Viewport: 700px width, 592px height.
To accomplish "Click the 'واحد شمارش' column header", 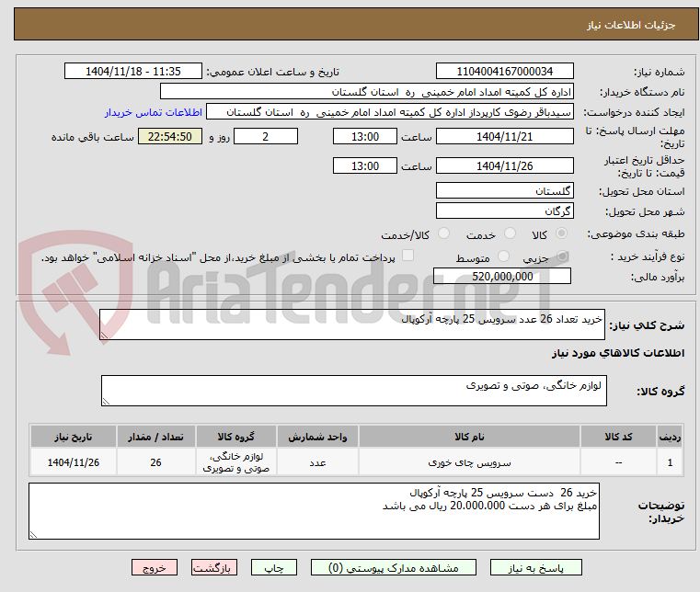I will click(317, 437).
